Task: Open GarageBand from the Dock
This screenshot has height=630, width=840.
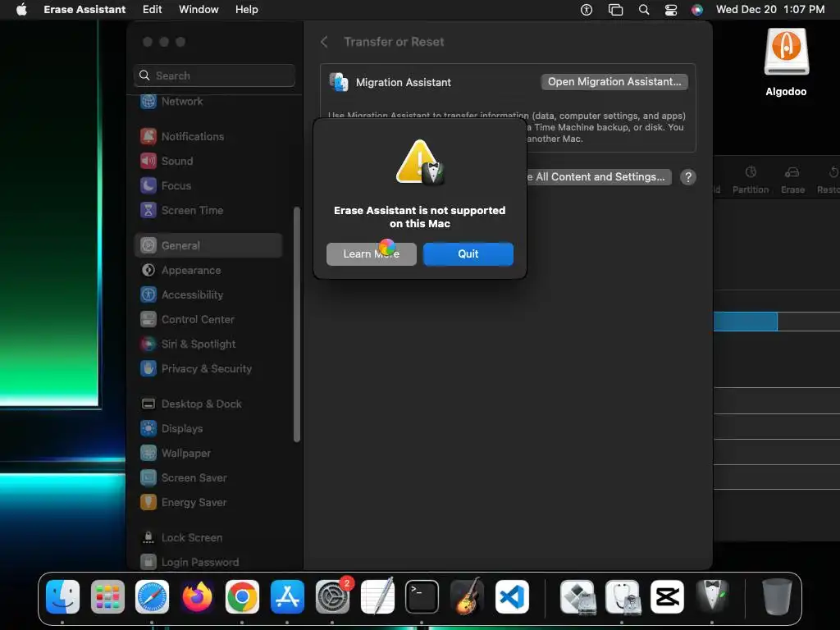Action: point(467,596)
